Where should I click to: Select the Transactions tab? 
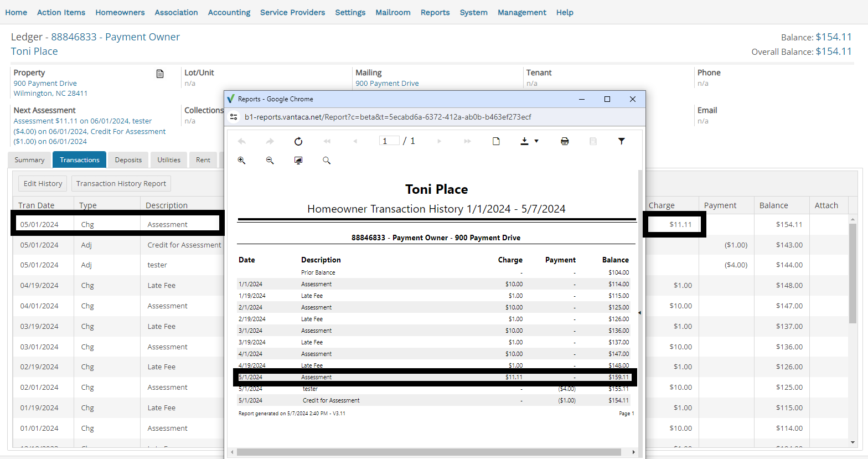tap(80, 160)
